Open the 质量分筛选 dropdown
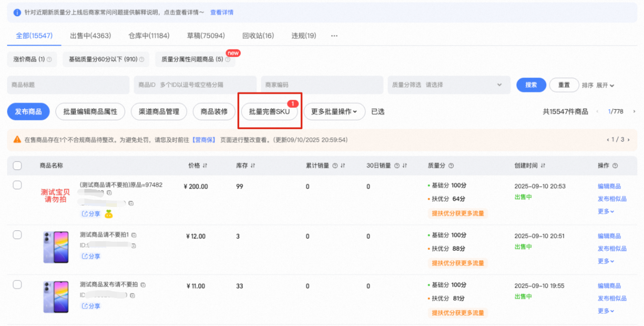The image size is (644, 326). pyautogui.click(x=449, y=85)
